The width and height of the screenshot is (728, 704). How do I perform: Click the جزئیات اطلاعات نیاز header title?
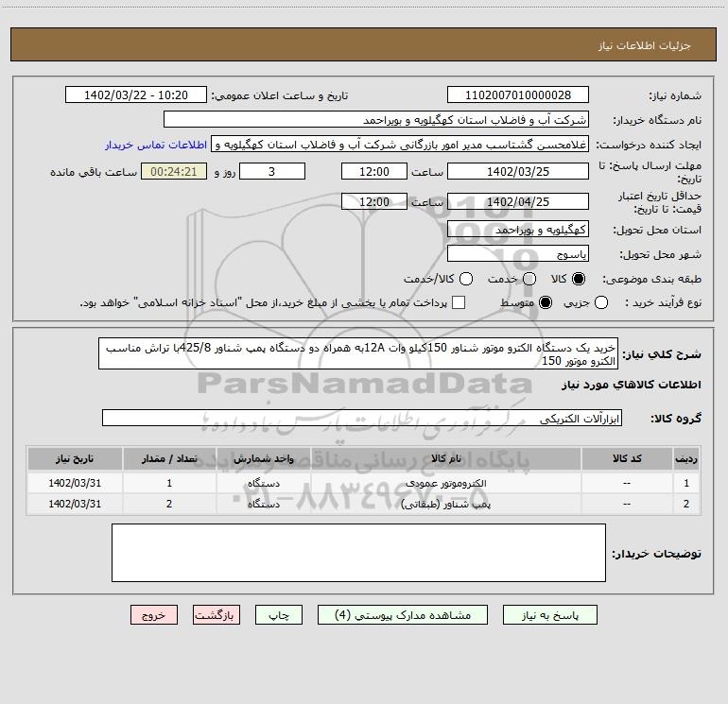[645, 45]
